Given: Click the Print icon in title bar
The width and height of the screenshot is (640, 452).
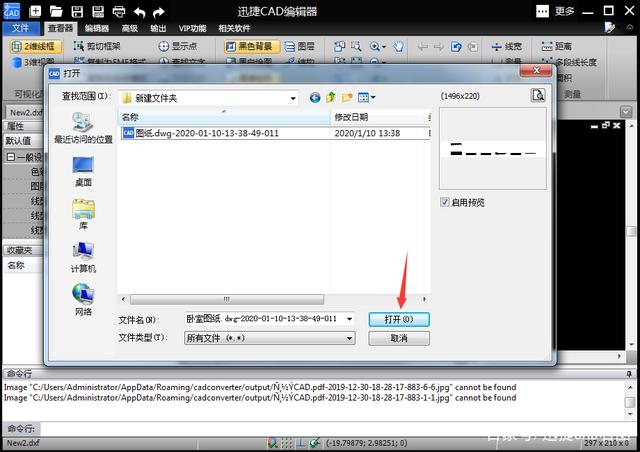Looking at the screenshot, I should pos(119,11).
